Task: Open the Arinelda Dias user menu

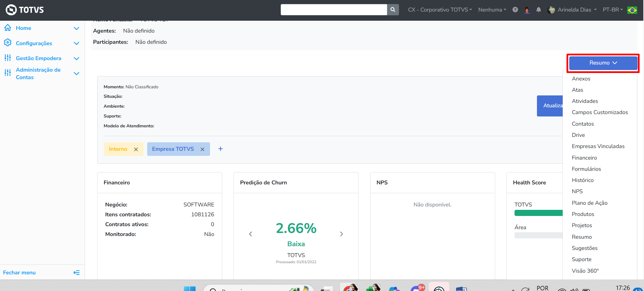Action: (x=572, y=10)
